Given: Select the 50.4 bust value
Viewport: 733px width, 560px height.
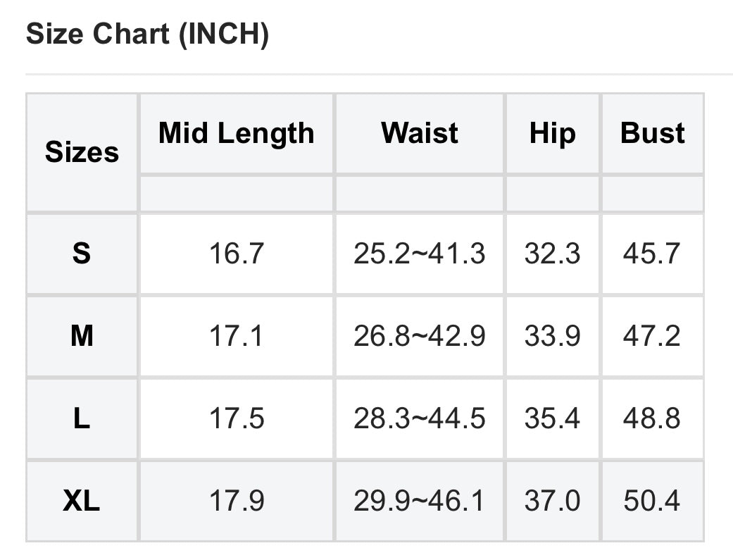Looking at the screenshot, I should (652, 501).
